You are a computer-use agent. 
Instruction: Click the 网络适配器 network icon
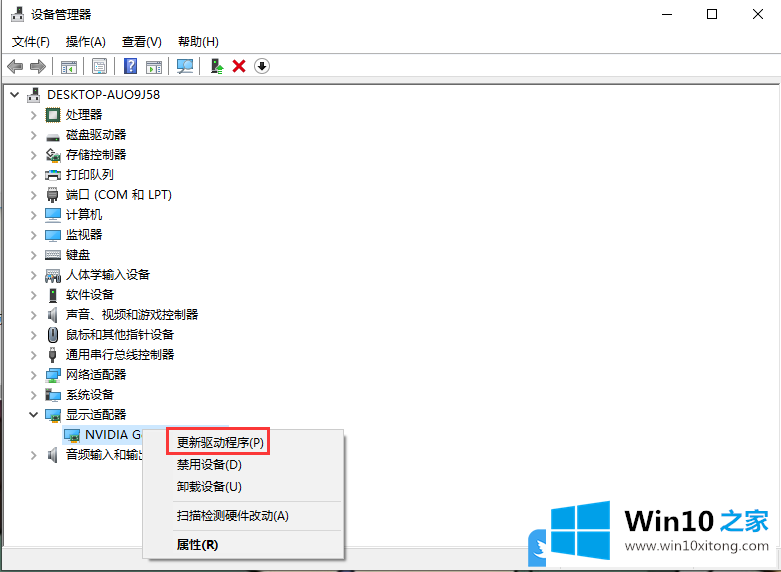pos(53,375)
